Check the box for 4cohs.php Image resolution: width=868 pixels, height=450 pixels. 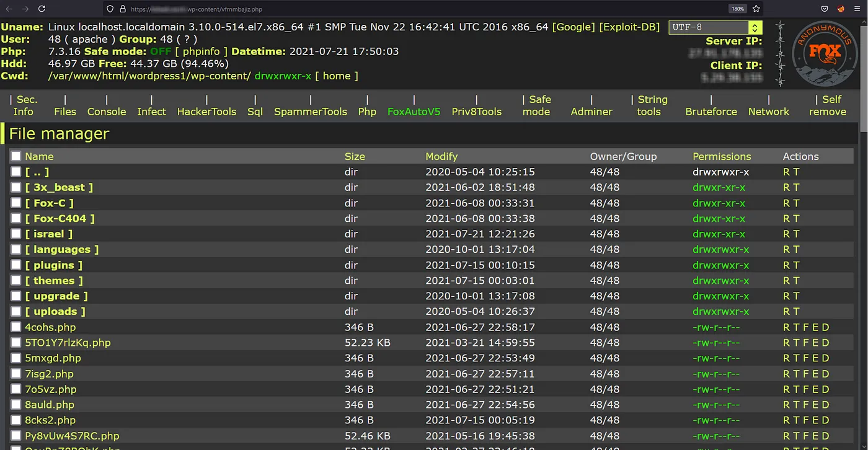tap(15, 327)
